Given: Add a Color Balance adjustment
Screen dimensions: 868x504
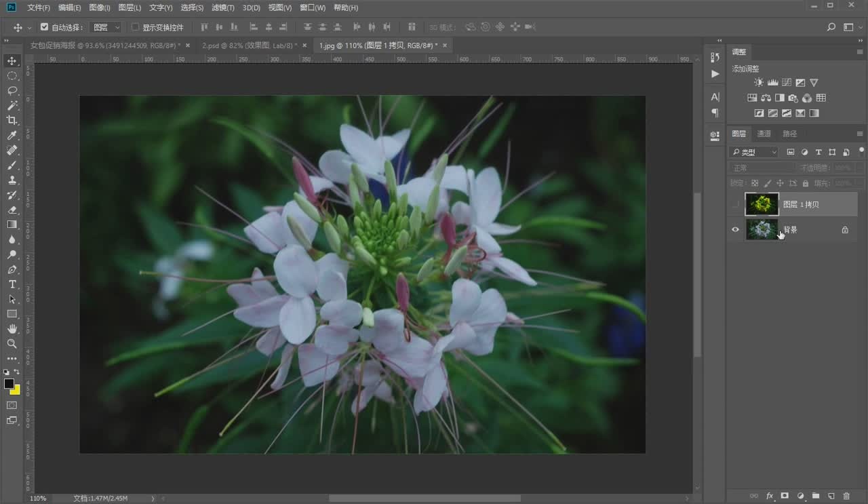Looking at the screenshot, I should (x=766, y=98).
